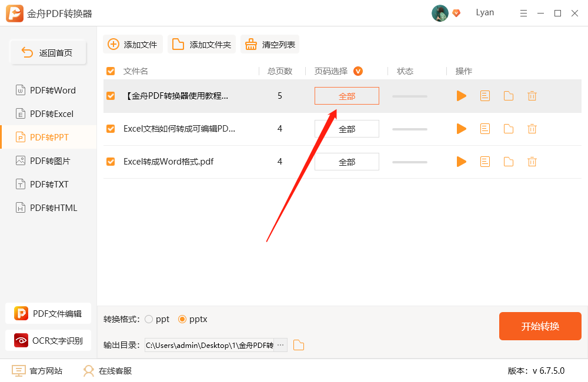Open OCR文字识别 tool
The width and height of the screenshot is (588, 382).
tap(48, 340)
